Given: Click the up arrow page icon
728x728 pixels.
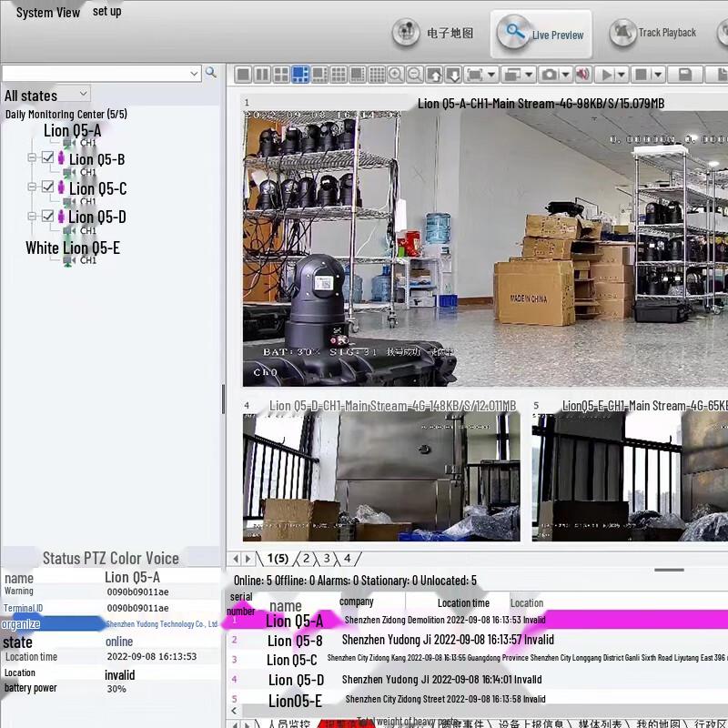Looking at the screenshot, I should [x=434, y=75].
